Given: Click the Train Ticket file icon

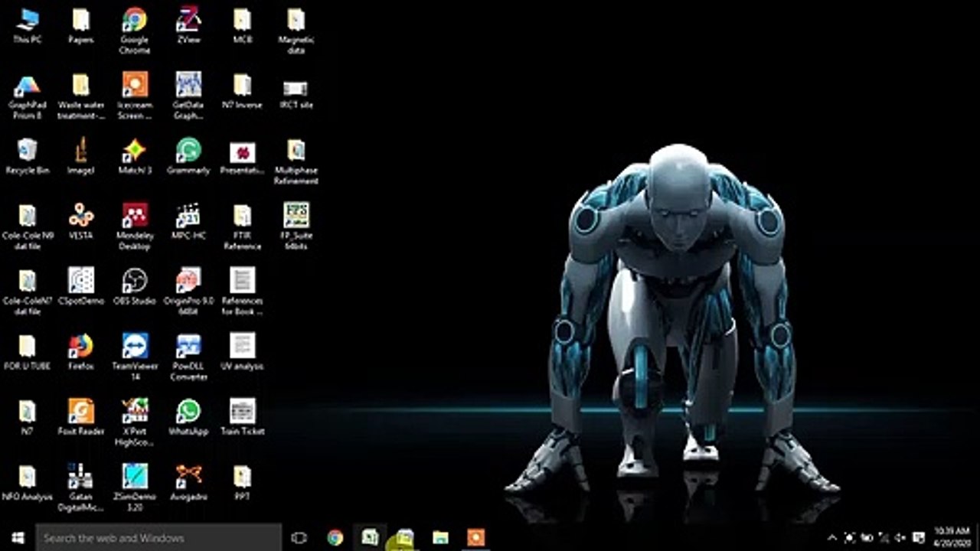Looking at the screenshot, I should (243, 417).
